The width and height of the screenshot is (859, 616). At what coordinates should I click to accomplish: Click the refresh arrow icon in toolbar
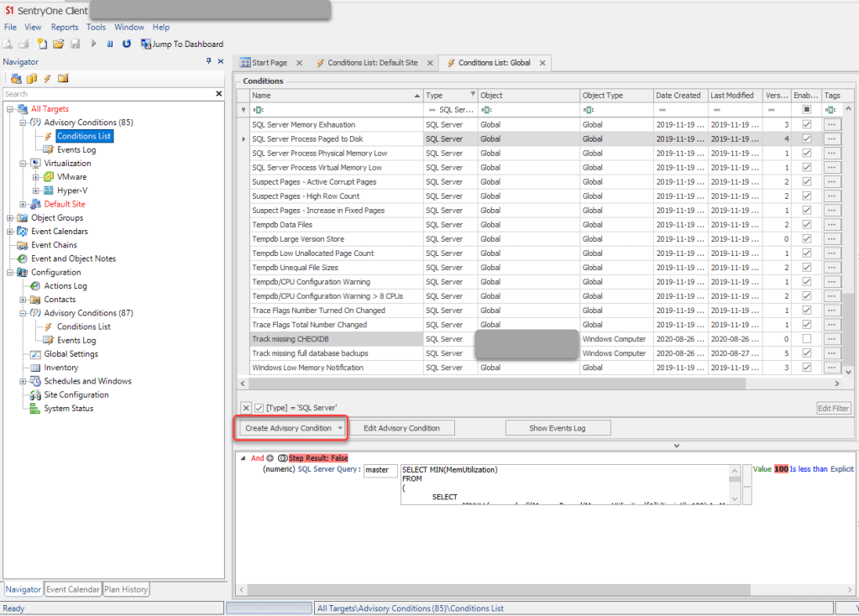127,44
